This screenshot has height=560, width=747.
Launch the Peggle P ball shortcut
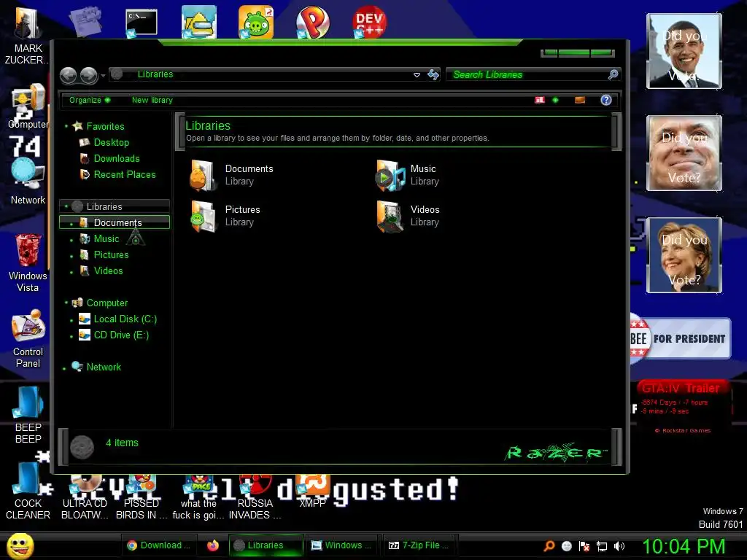[312, 22]
